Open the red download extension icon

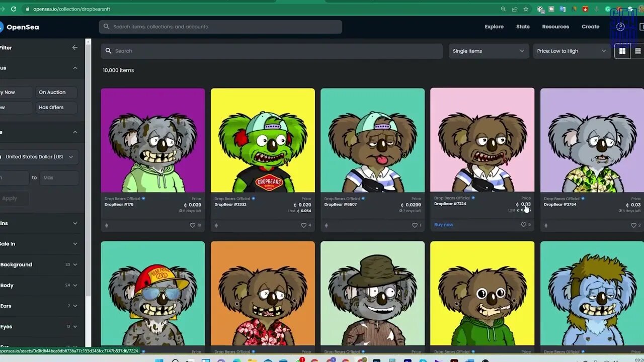point(585,9)
